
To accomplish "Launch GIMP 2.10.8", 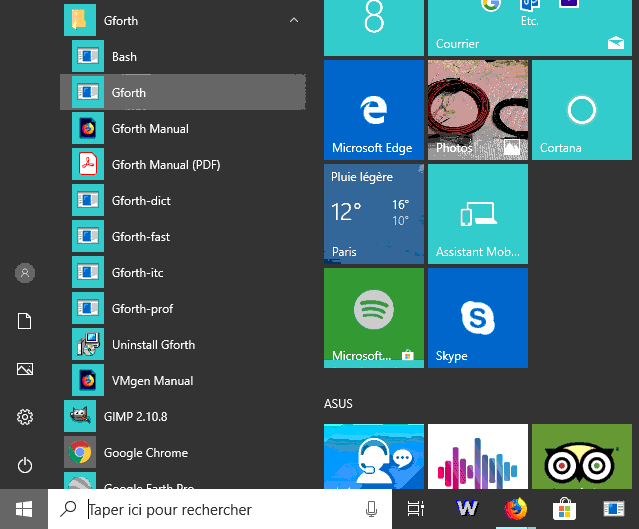I will (x=183, y=416).
